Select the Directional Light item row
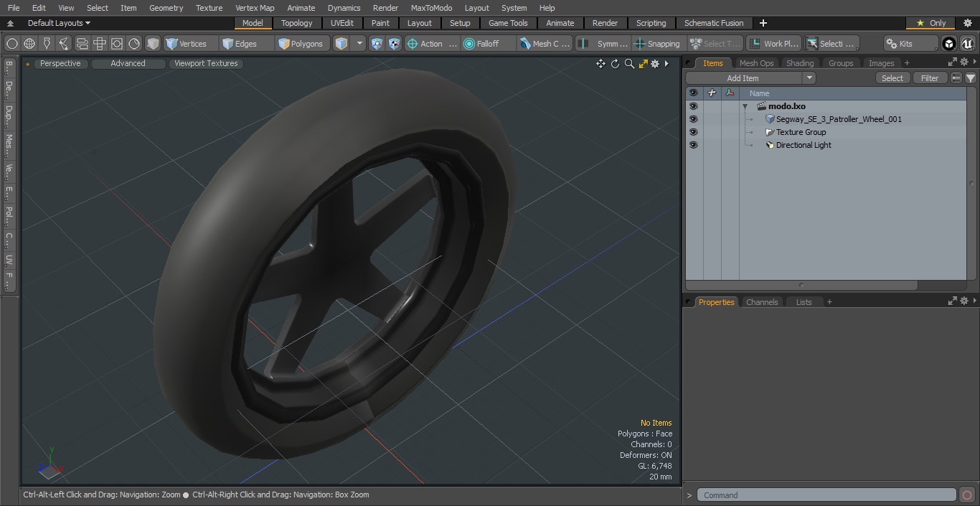This screenshot has height=506, width=980. pos(804,145)
